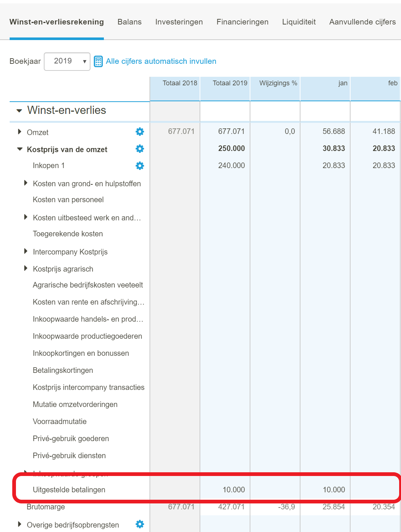The height and width of the screenshot is (532, 401).
Task: Select Uitgestelde betalingen total 10.000
Action: [234, 490]
